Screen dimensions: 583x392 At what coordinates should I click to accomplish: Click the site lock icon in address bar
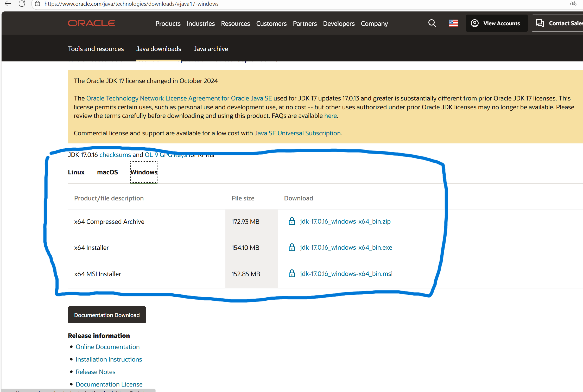click(x=37, y=4)
